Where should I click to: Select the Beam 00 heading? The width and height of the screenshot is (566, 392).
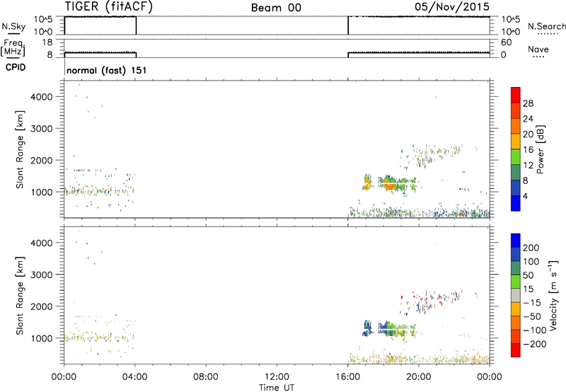(276, 8)
